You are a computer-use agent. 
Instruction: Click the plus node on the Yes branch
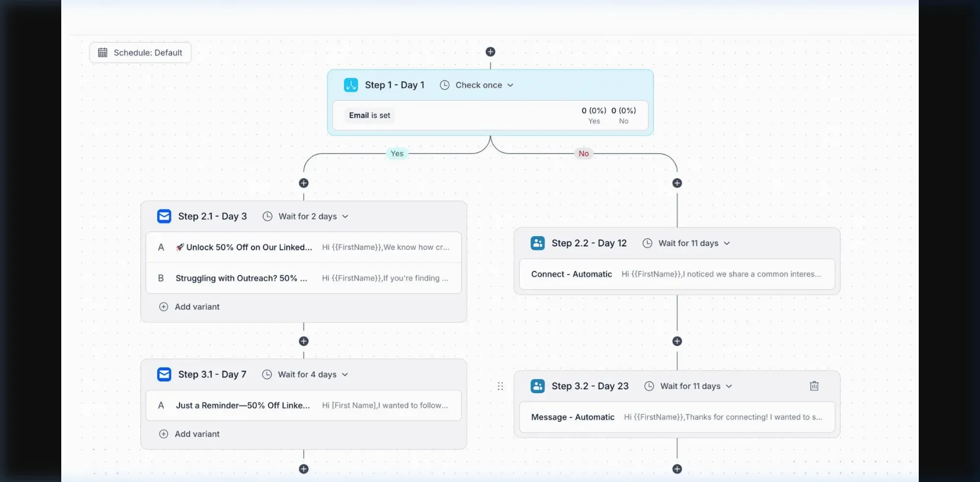click(304, 183)
